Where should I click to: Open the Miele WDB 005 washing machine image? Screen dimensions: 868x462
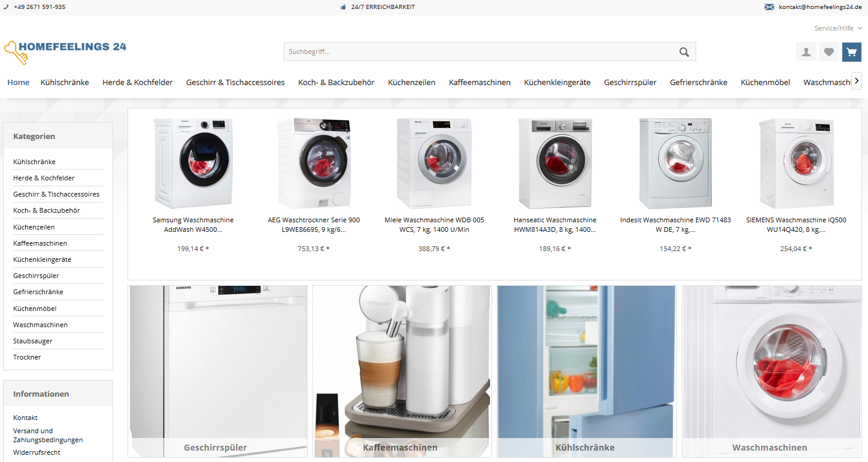(x=434, y=163)
